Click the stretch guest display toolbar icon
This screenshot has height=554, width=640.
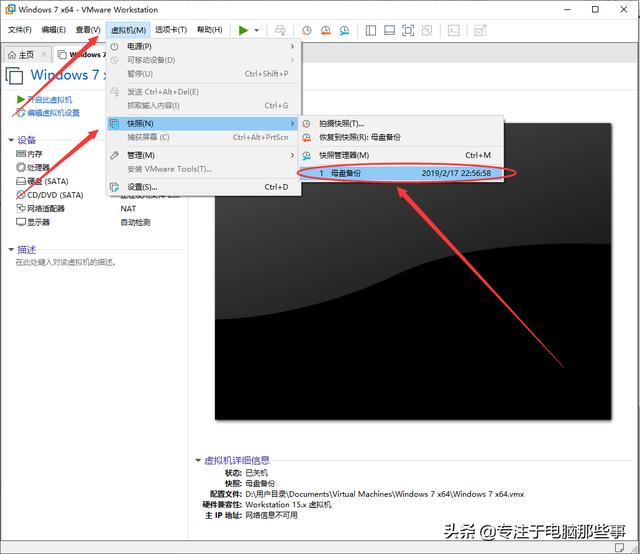click(x=480, y=30)
